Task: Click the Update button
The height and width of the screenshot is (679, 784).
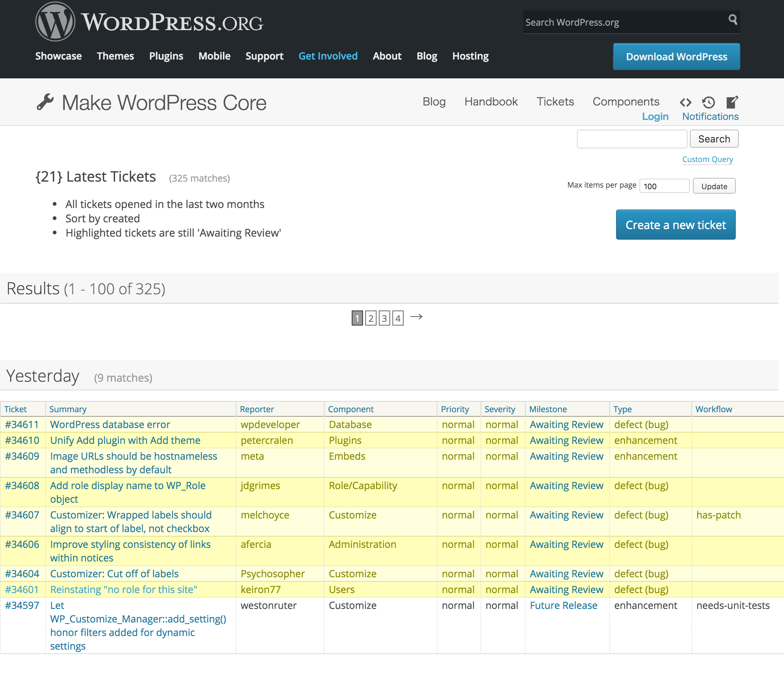Action: pyautogui.click(x=714, y=186)
